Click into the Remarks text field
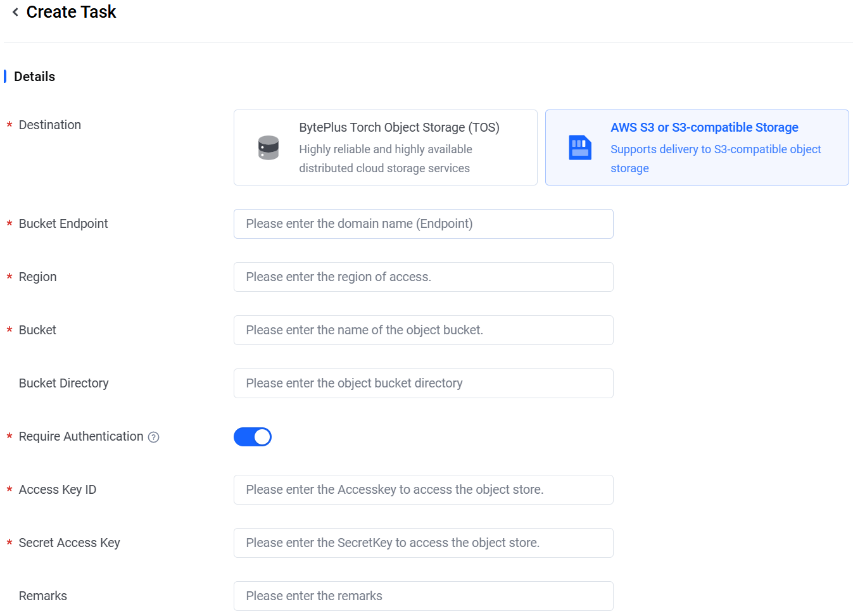The image size is (853, 616). click(423, 596)
